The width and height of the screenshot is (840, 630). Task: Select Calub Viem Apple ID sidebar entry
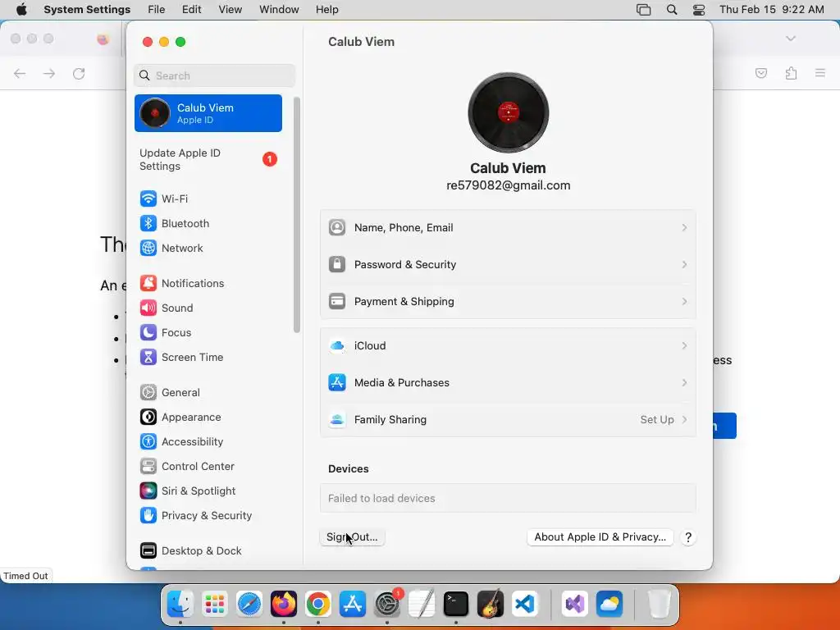[208, 113]
